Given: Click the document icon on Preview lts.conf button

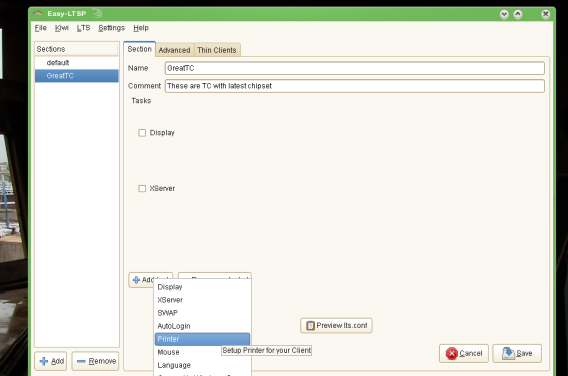Looking at the screenshot, I should (x=310, y=326).
